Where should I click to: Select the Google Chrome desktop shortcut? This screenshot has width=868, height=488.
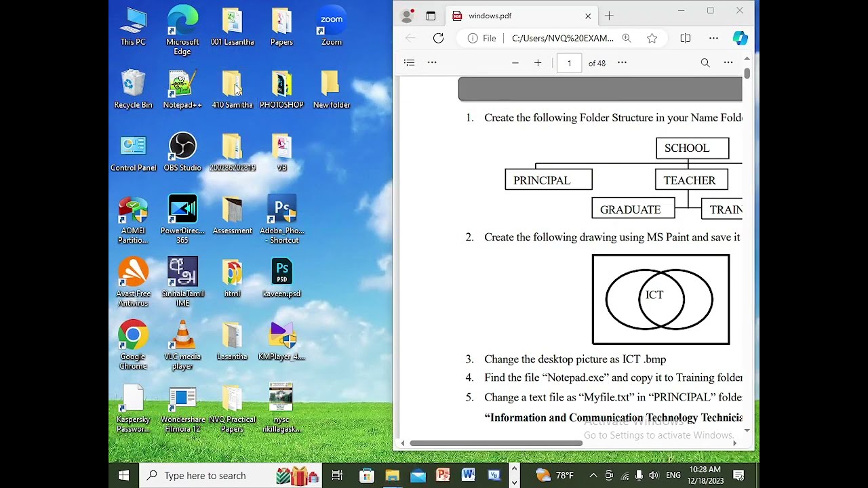[x=133, y=346]
